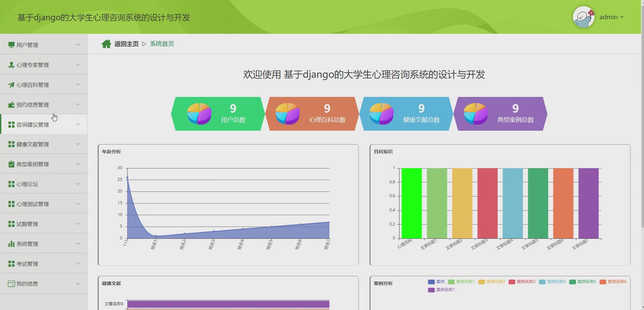Click the clipboard icon beside 典型案例管理

(11, 164)
